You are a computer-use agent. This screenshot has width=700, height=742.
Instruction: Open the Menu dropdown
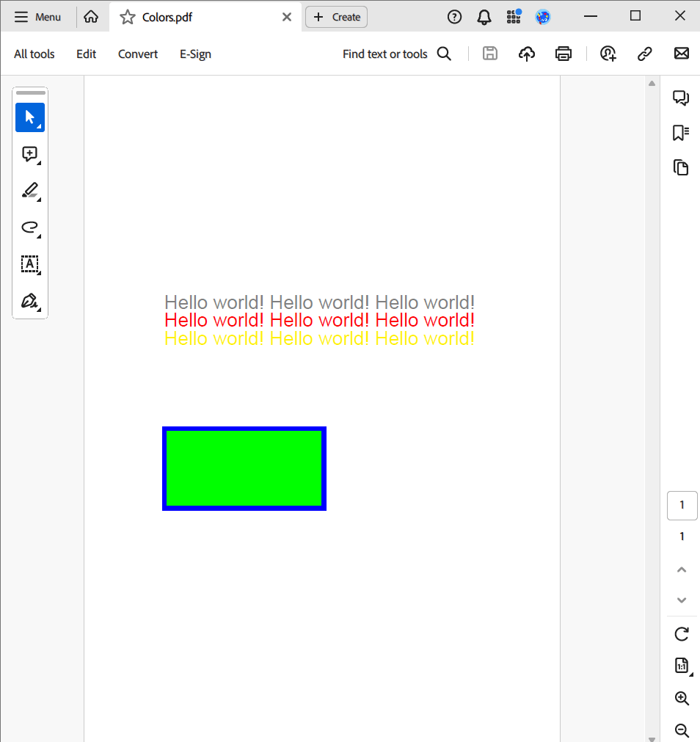[38, 16]
